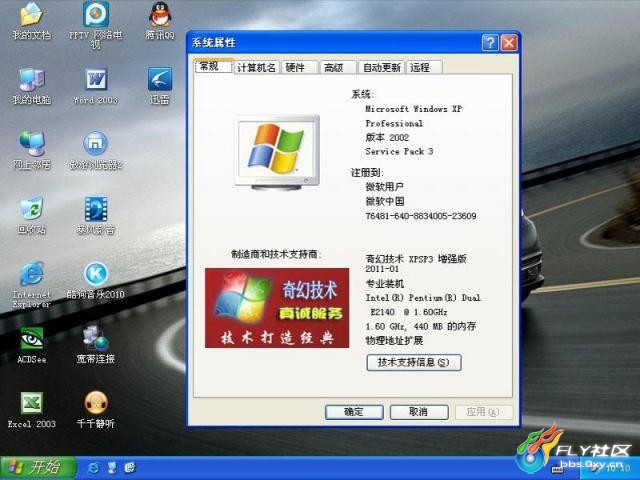Open the 开始 Start menu
The width and height of the screenshot is (640, 480).
click(x=38, y=468)
